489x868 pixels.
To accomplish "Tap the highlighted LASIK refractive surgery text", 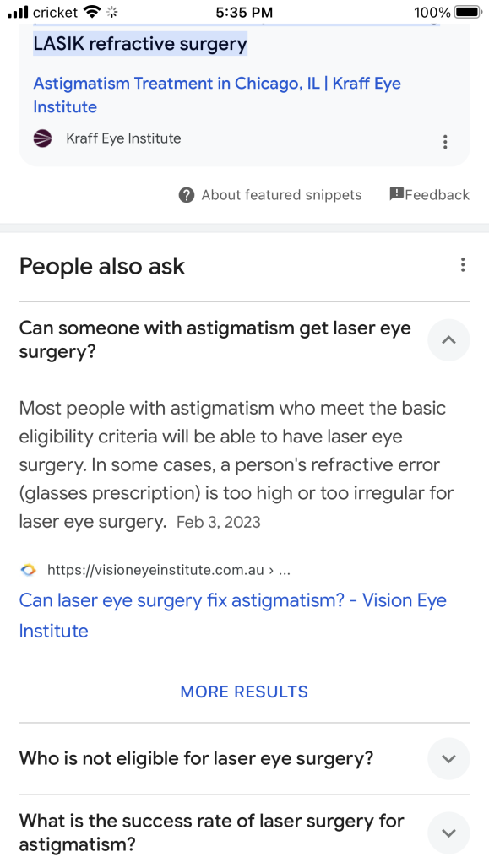I will pos(140,43).
